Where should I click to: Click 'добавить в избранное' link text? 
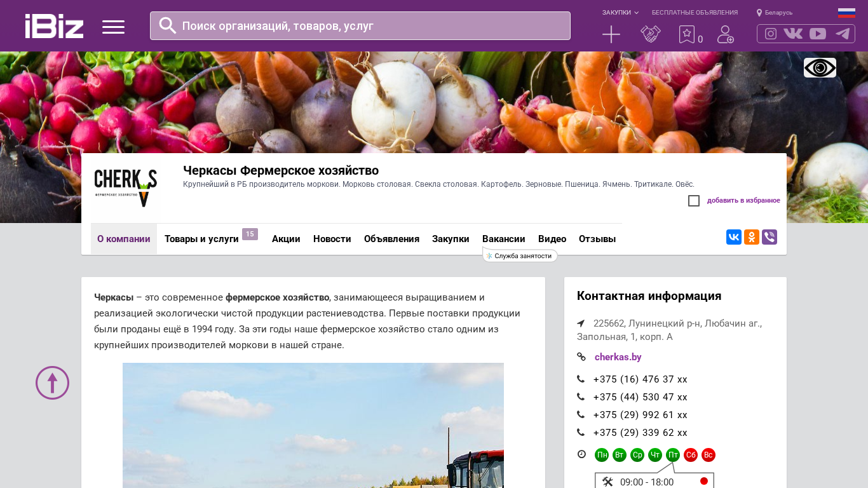pos(743,201)
